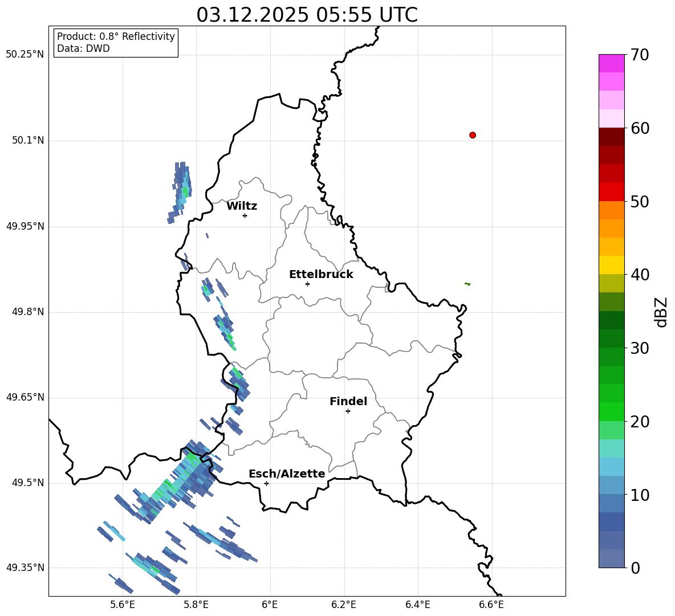Click the 49.65°N latitude label

25,397
